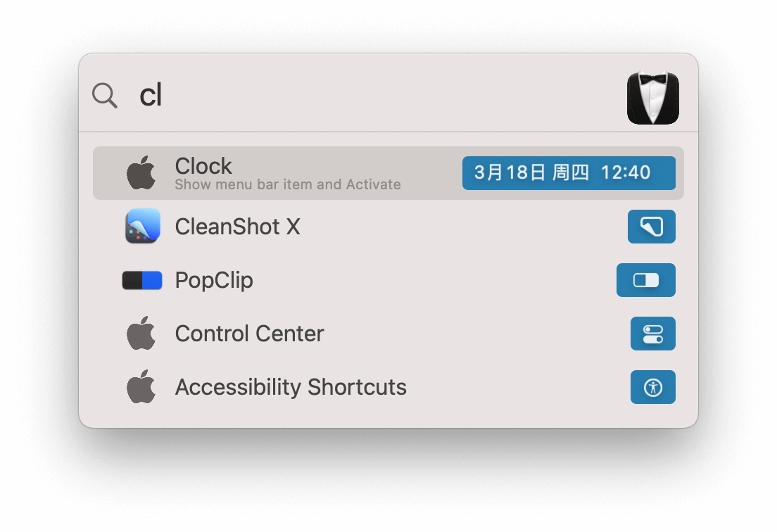777x532 pixels.
Task: Select the Accessibility Shortcuts result
Action: (388, 387)
